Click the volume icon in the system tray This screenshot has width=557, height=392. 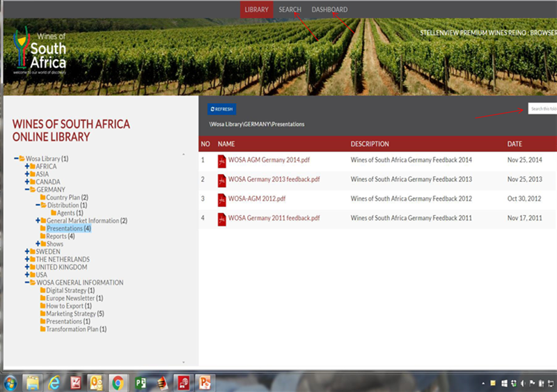click(523, 383)
